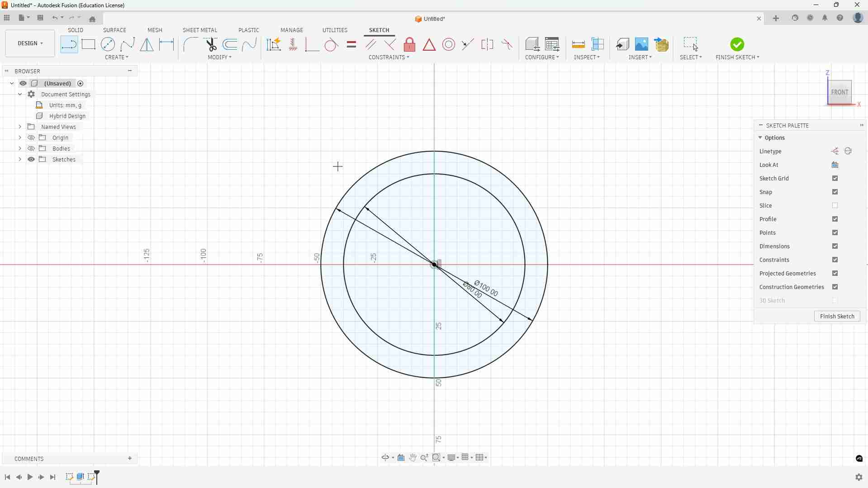Screen dimensions: 868x488
Task: Click the Finish Sketch button in palette
Action: coord(837,317)
